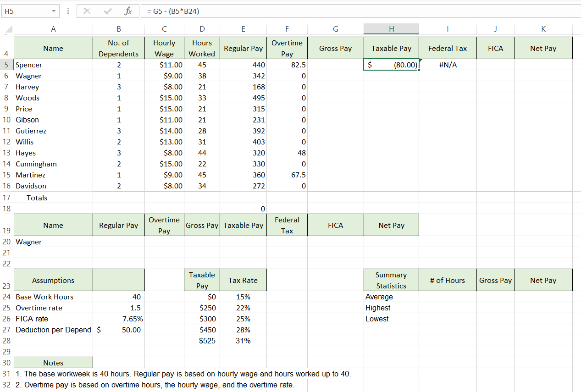The width and height of the screenshot is (581, 392).
Task: Click the $525 tax bracket cell
Action: point(202,341)
